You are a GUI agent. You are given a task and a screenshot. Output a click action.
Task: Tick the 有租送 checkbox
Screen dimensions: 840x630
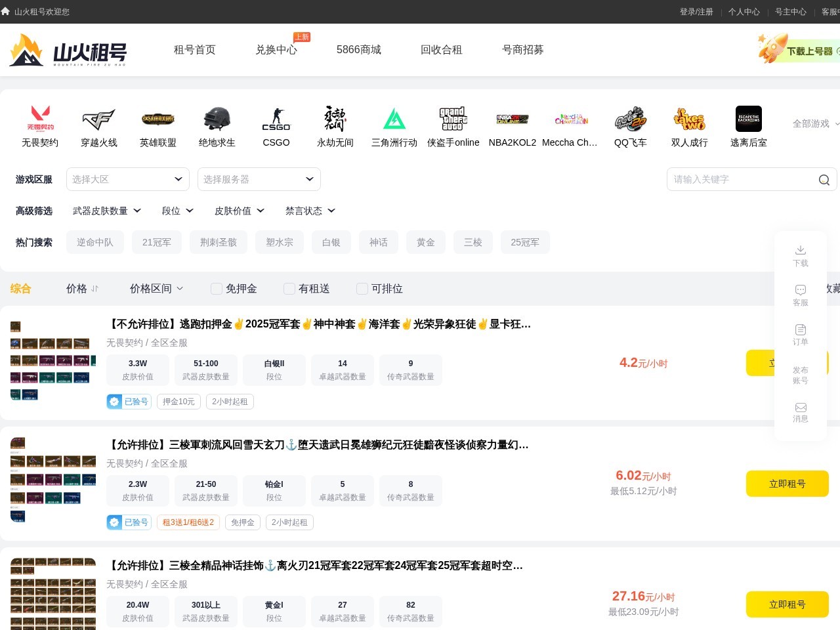pos(289,289)
